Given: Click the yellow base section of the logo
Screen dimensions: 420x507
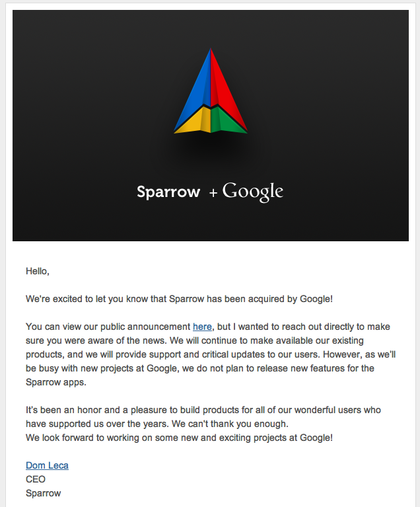Looking at the screenshot, I should coord(195,122).
